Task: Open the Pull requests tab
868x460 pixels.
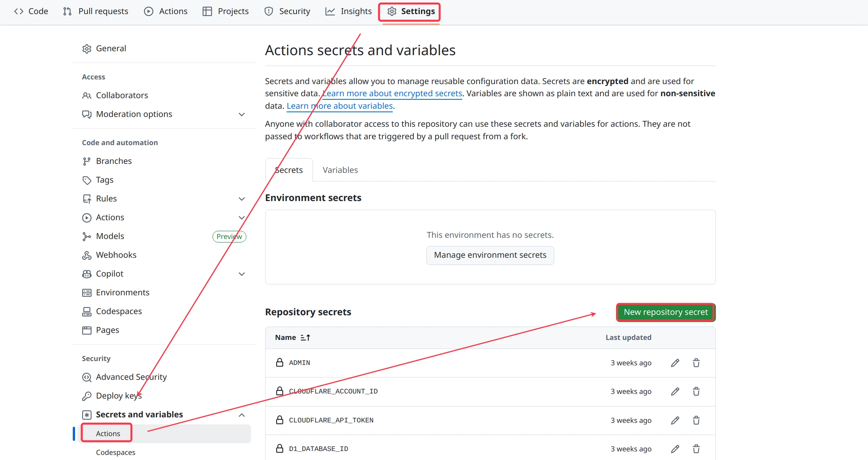Action: pos(96,11)
